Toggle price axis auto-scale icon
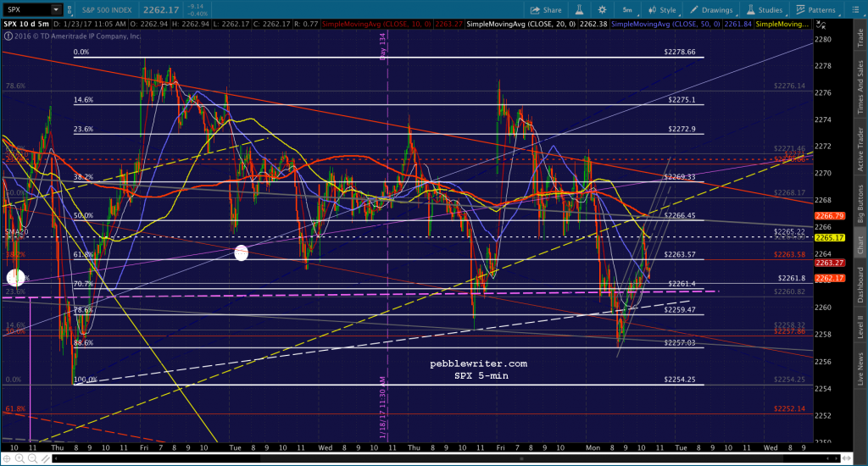The width and height of the screenshot is (868, 466). pyautogui.click(x=821, y=25)
